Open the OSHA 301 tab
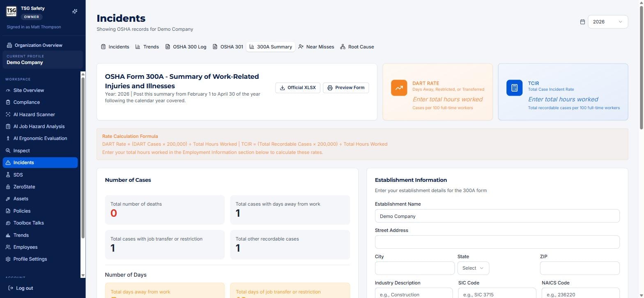Image resolution: width=644 pixels, height=298 pixels. pyautogui.click(x=228, y=47)
